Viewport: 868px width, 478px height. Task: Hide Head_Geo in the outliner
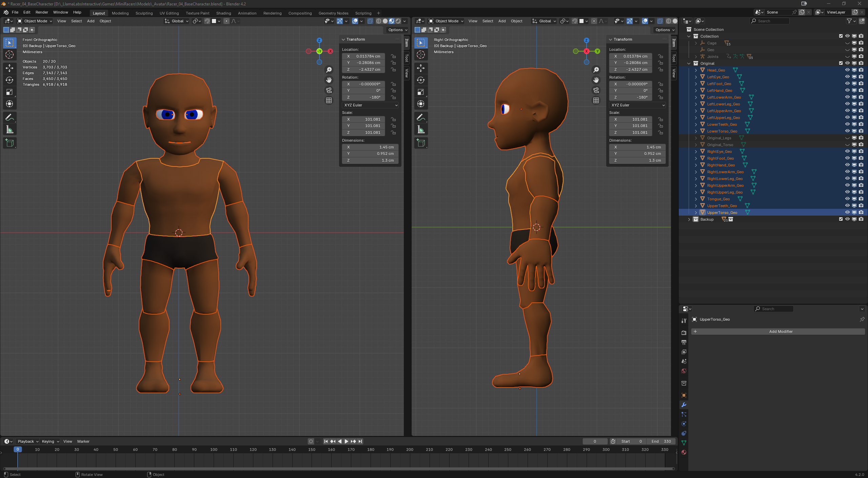point(847,70)
